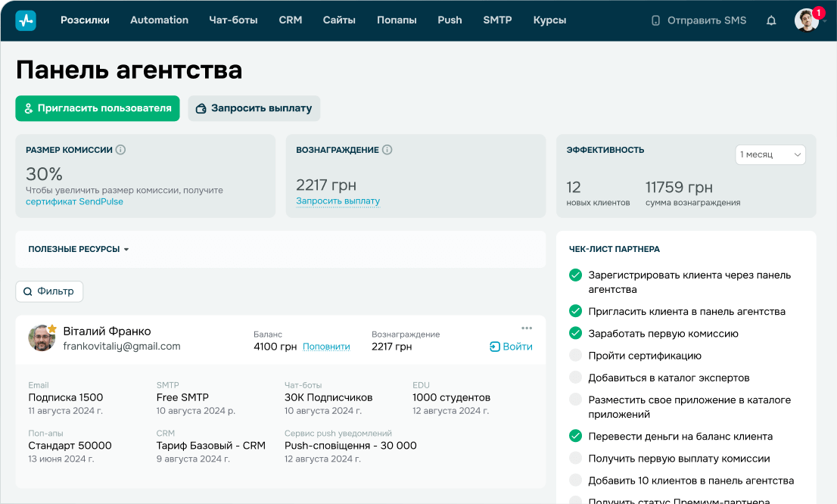Open the notifications bell
Image resolution: width=837 pixels, height=504 pixels.
click(x=771, y=20)
